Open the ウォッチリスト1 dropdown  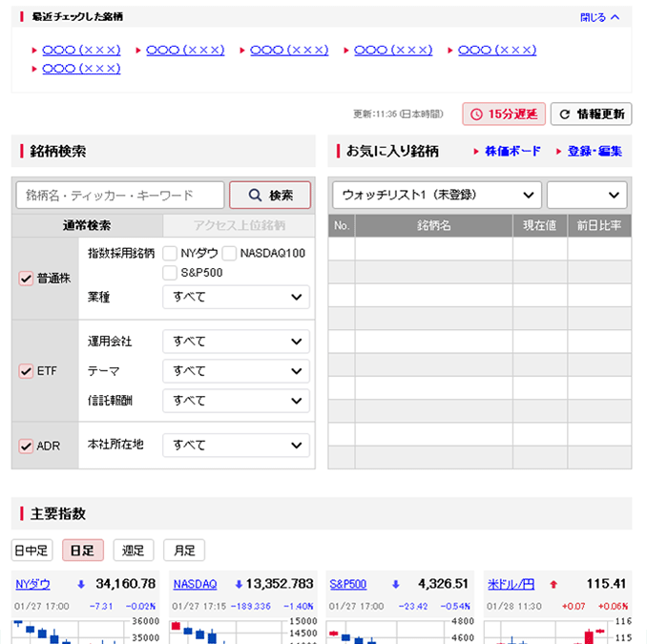pyautogui.click(x=436, y=195)
